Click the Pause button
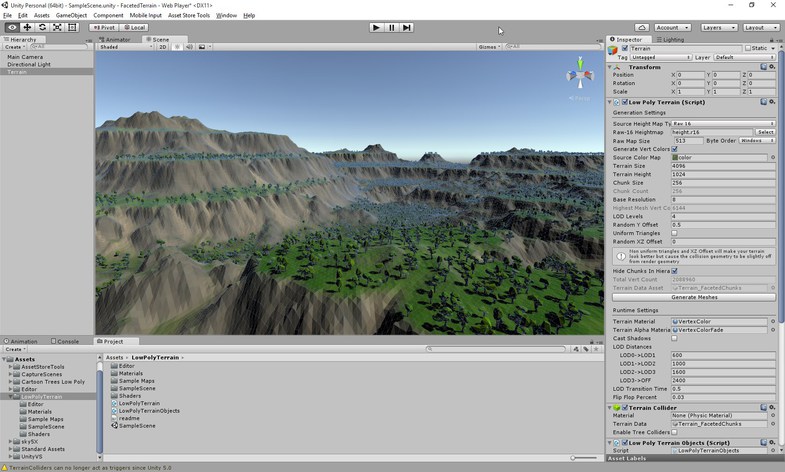The height and width of the screenshot is (472, 785). (x=391, y=28)
